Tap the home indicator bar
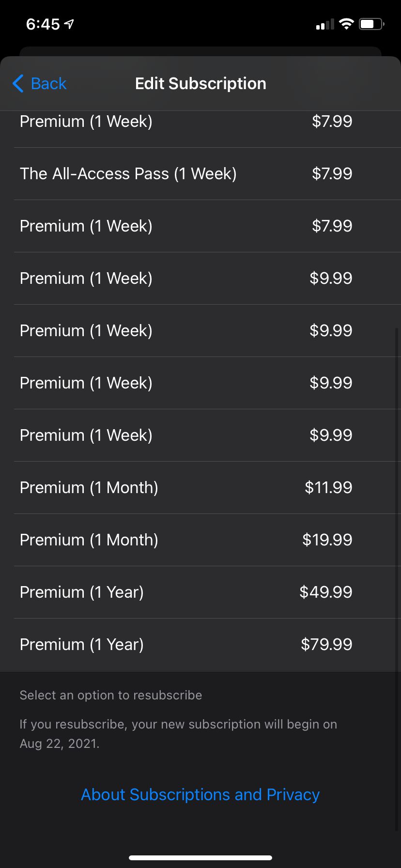Image resolution: width=401 pixels, height=868 pixels. 200,857
